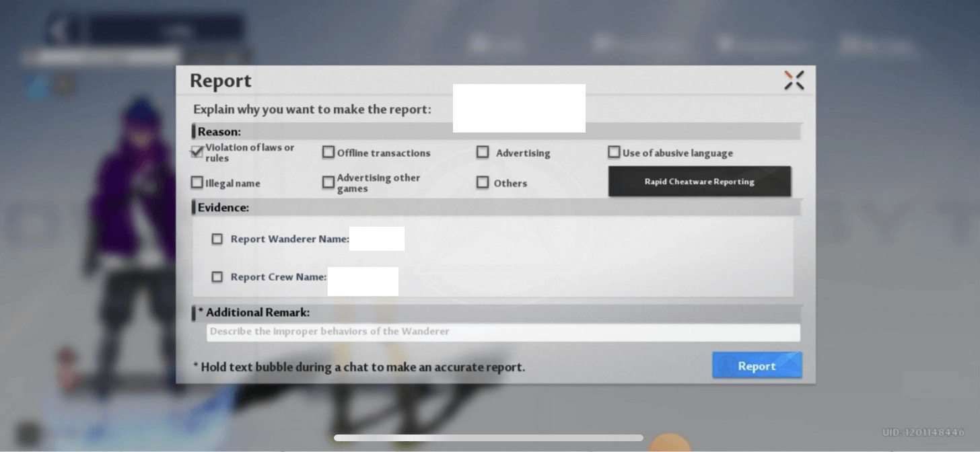Screen dimensions: 980x452
Task: Tick the Advertising other games checkbox
Action: click(x=328, y=183)
